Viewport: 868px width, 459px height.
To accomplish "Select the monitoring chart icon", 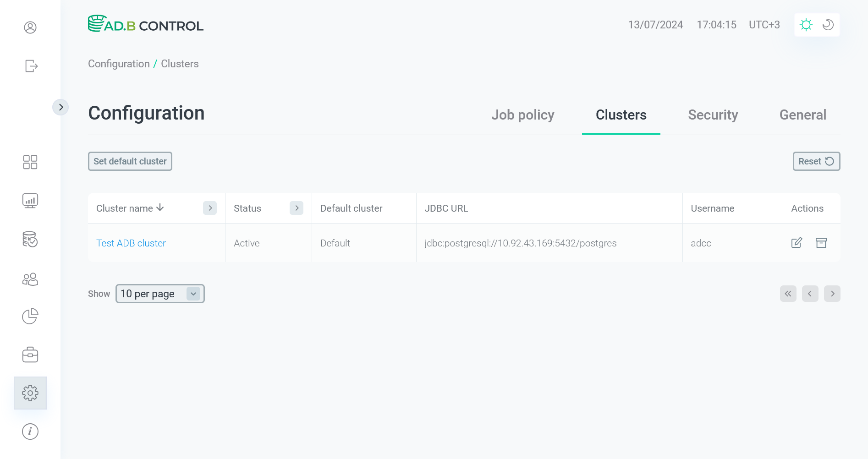I will pos(30,200).
